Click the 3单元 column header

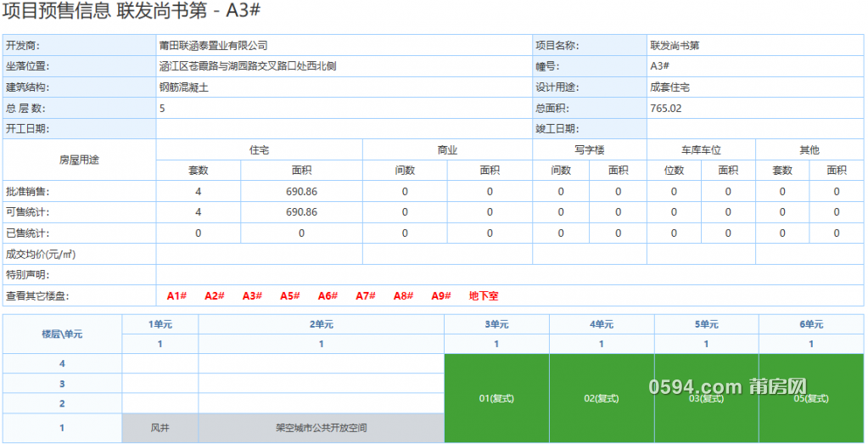[x=496, y=324]
